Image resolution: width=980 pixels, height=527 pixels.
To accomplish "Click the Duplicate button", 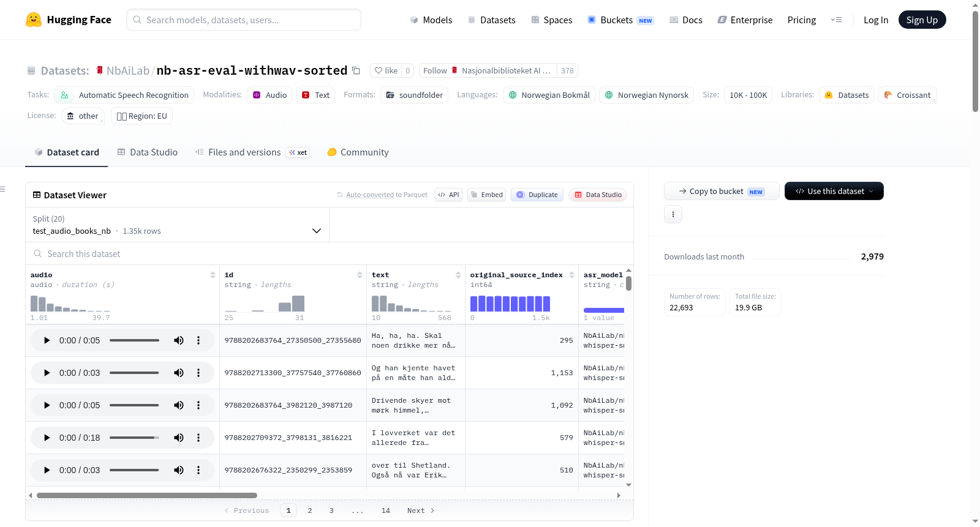I will click(537, 195).
